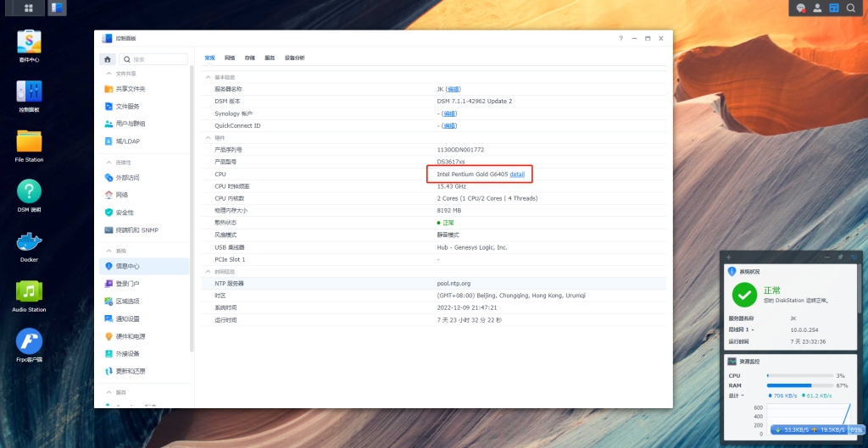Open the user account options icon
868x448 pixels.
pos(817,8)
